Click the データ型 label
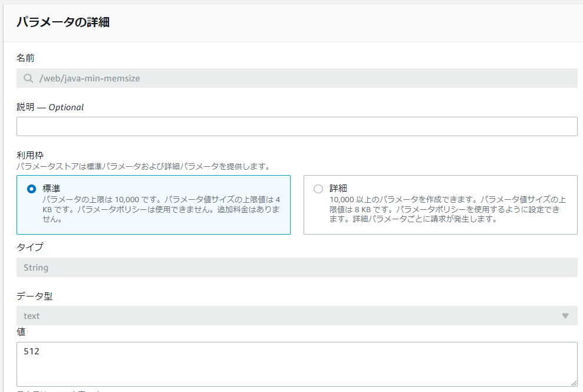 [x=35, y=296]
